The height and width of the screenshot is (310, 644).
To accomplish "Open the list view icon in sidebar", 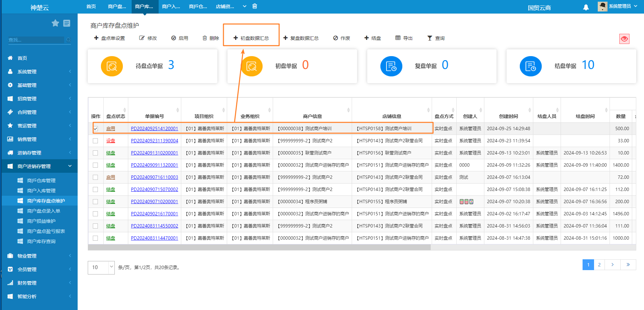I will [x=67, y=23].
